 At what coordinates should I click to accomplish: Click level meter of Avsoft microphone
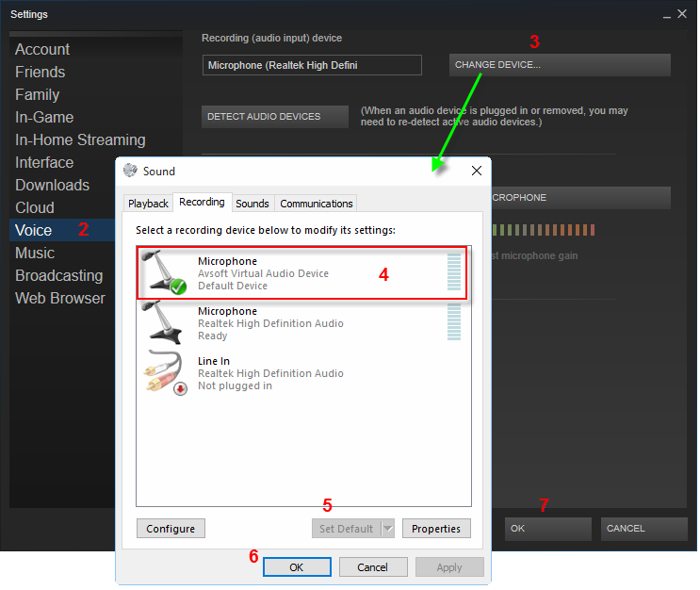454,272
